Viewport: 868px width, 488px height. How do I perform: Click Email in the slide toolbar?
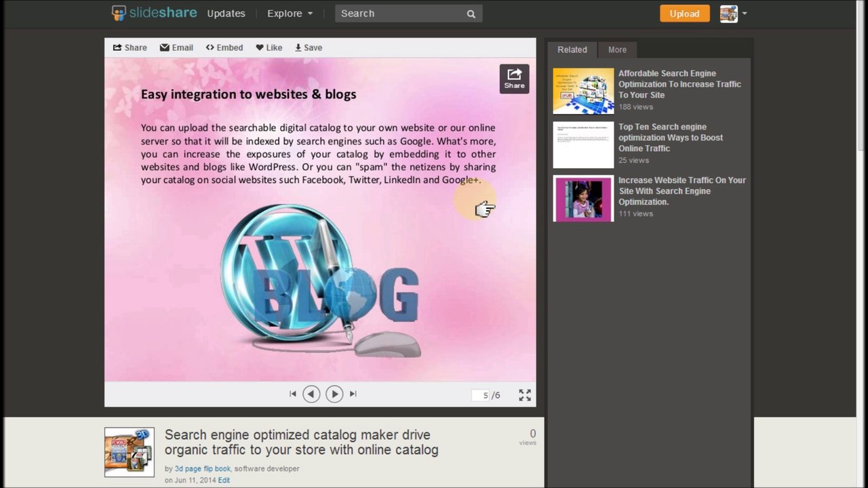[x=176, y=47]
